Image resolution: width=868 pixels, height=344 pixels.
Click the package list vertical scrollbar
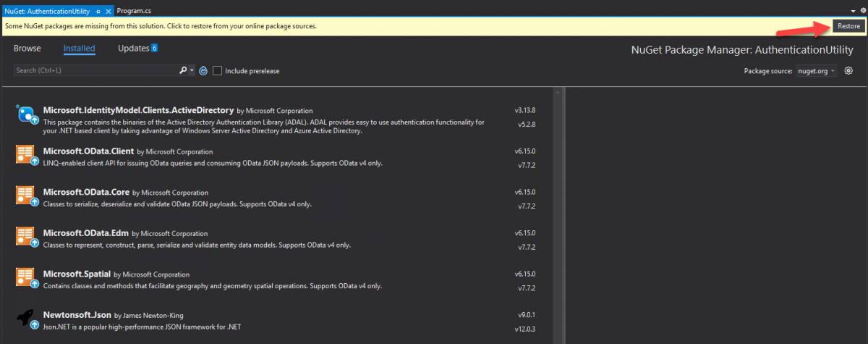[557, 217]
